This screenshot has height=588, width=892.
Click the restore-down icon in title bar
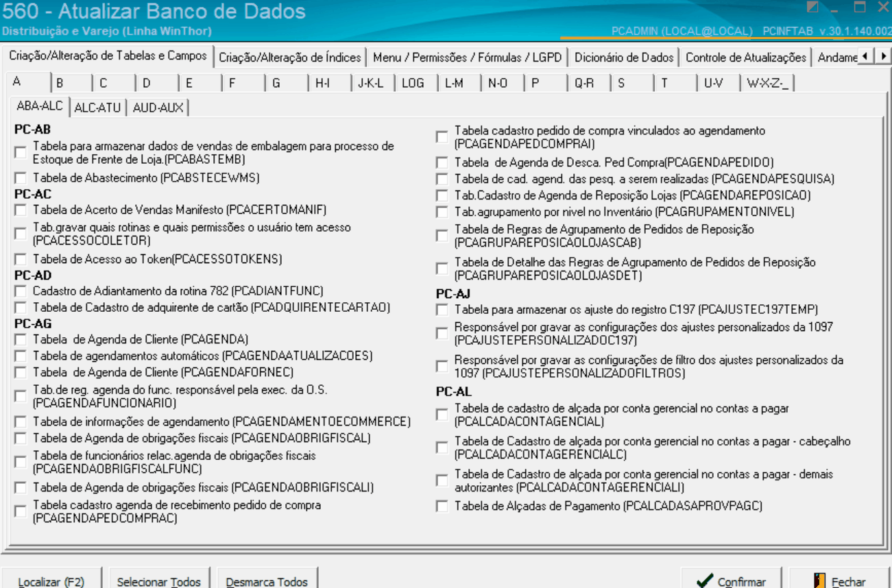point(859,8)
